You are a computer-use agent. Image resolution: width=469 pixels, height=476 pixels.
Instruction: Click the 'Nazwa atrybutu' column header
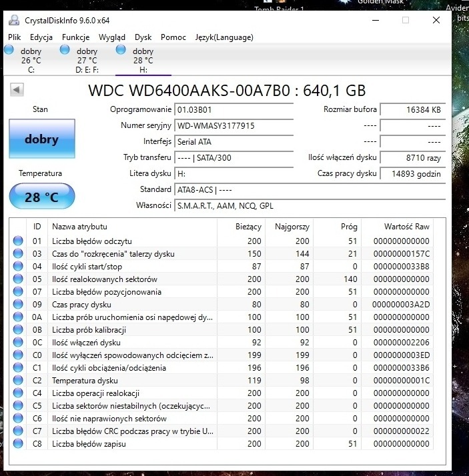pos(80,227)
